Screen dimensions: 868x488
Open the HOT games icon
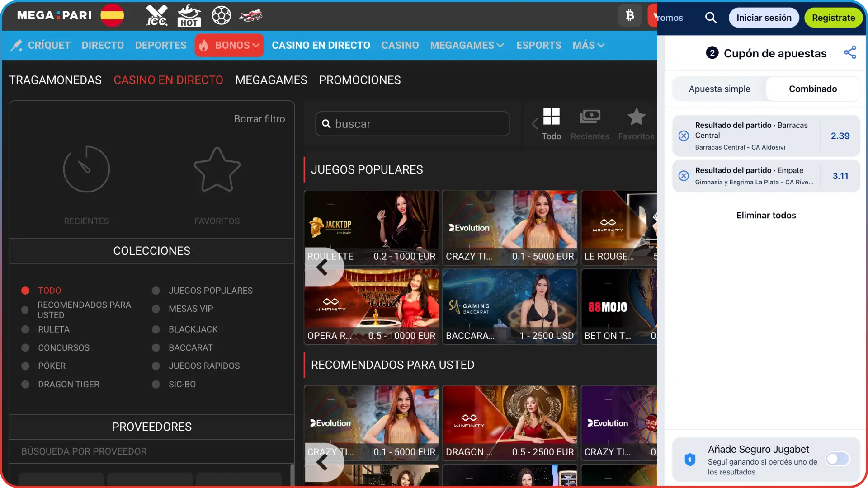tap(189, 16)
